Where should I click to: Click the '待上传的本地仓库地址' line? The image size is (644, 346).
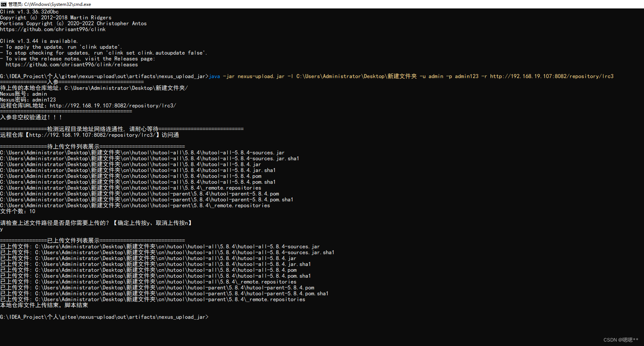[x=94, y=88]
